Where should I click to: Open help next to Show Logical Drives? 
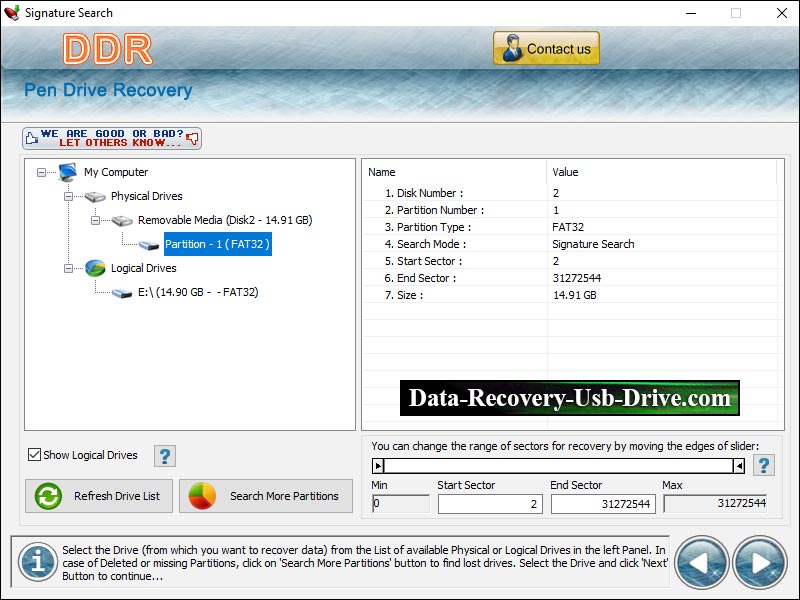click(x=165, y=456)
